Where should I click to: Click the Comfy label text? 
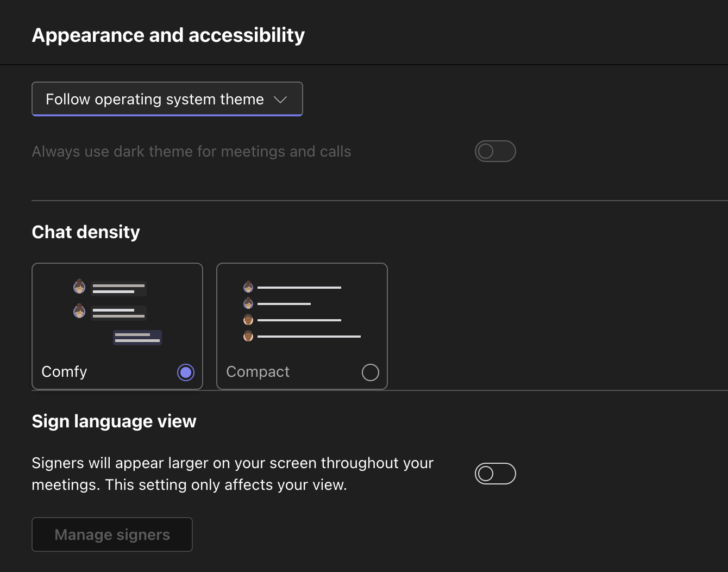point(64,372)
